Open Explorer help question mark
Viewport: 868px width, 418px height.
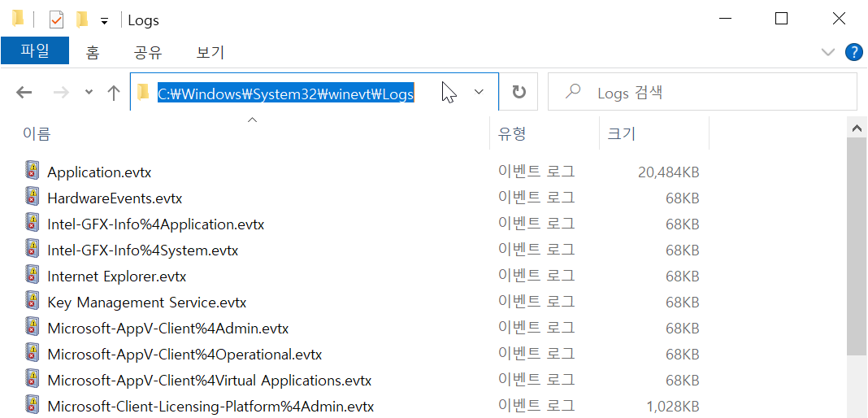[853, 53]
